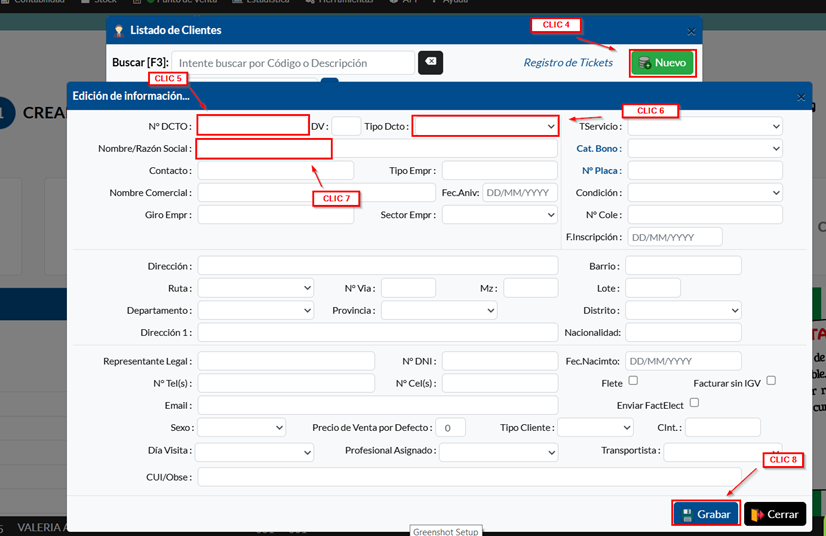
Task: Open the Tipo Cliente dropdown
Action: pyautogui.click(x=594, y=427)
